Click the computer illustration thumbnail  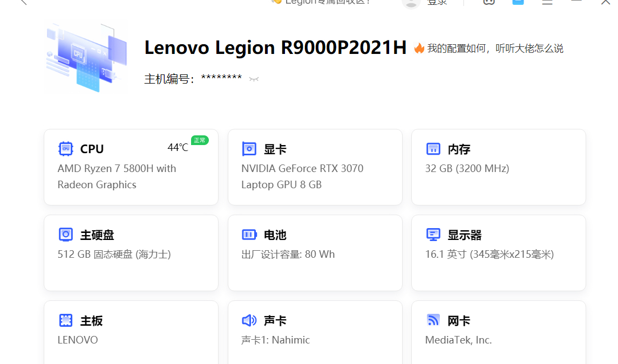point(86,57)
